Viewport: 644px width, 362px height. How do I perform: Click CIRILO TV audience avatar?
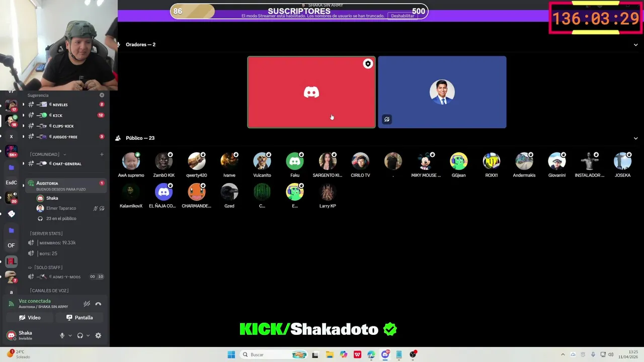[360, 161]
